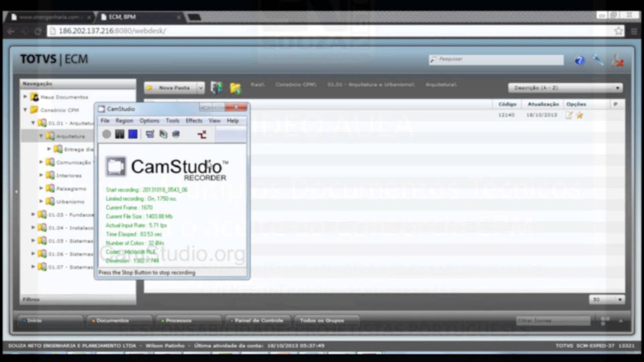Click the edit icon for document 12140
Screen dimensions: 644x362
569,115
